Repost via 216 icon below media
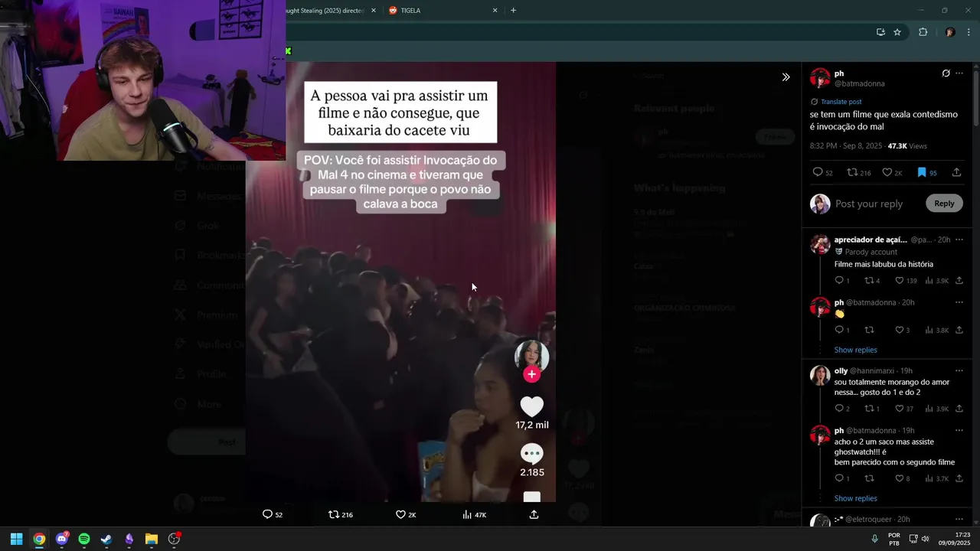The height and width of the screenshot is (551, 980). coord(341,515)
